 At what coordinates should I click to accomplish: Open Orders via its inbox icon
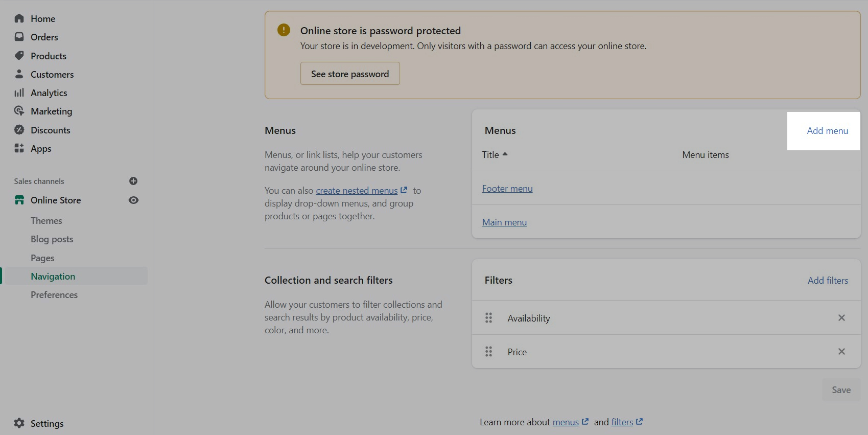click(x=19, y=37)
